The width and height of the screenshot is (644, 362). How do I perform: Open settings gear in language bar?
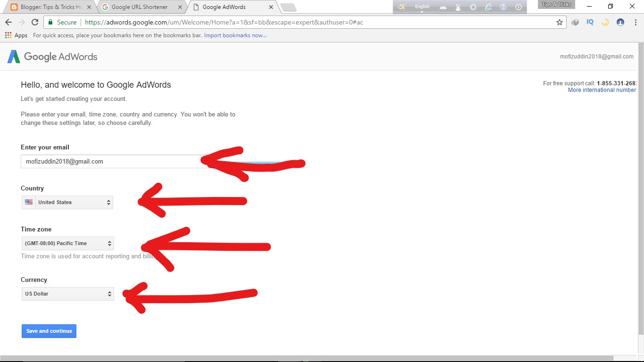click(x=473, y=7)
